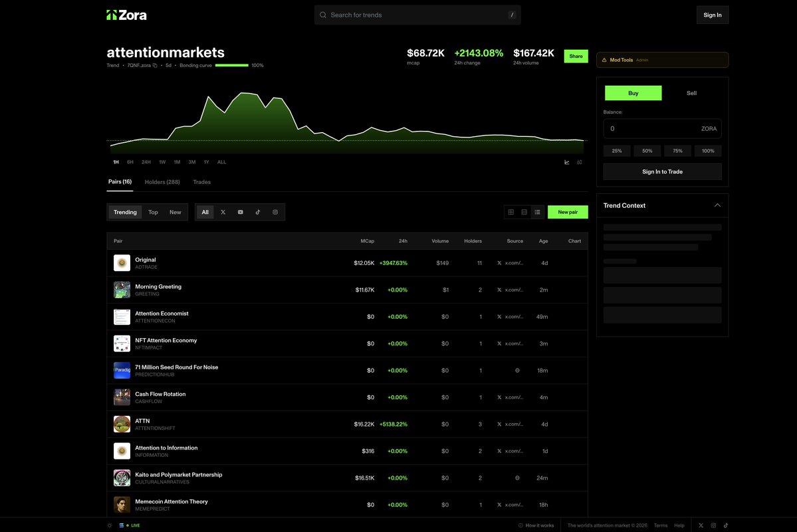Set chart range to 1W

[162, 163]
